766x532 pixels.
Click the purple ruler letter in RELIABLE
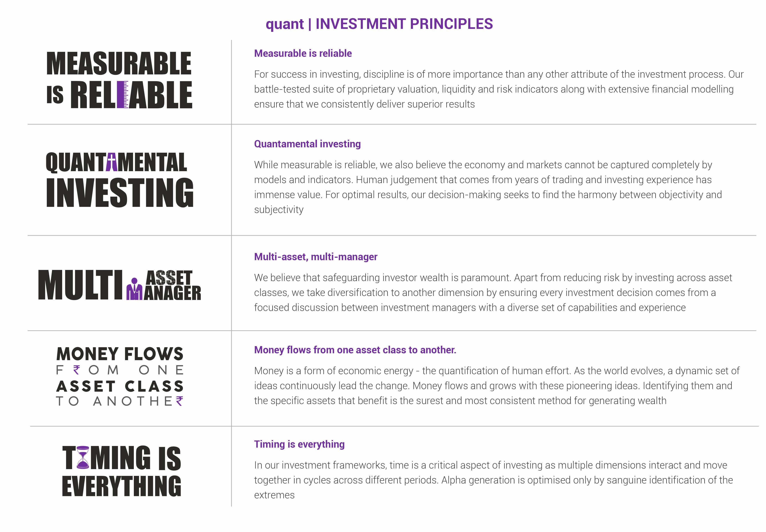click(x=122, y=95)
